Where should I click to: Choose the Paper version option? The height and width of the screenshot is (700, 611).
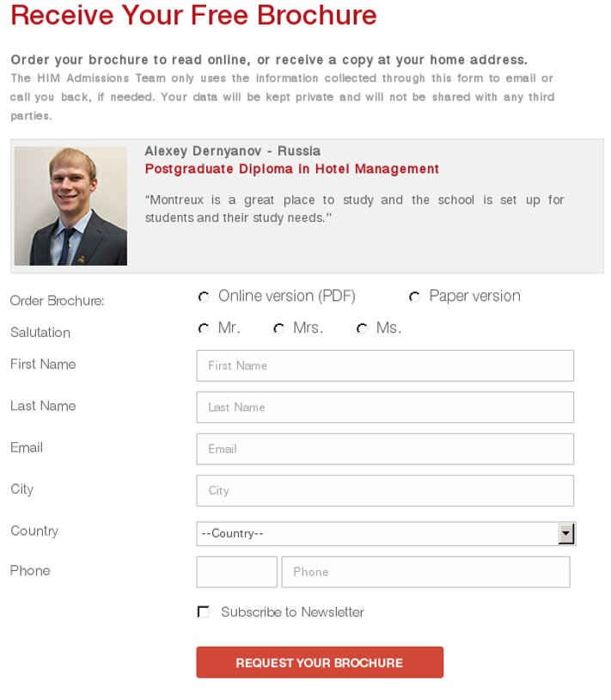[414, 297]
